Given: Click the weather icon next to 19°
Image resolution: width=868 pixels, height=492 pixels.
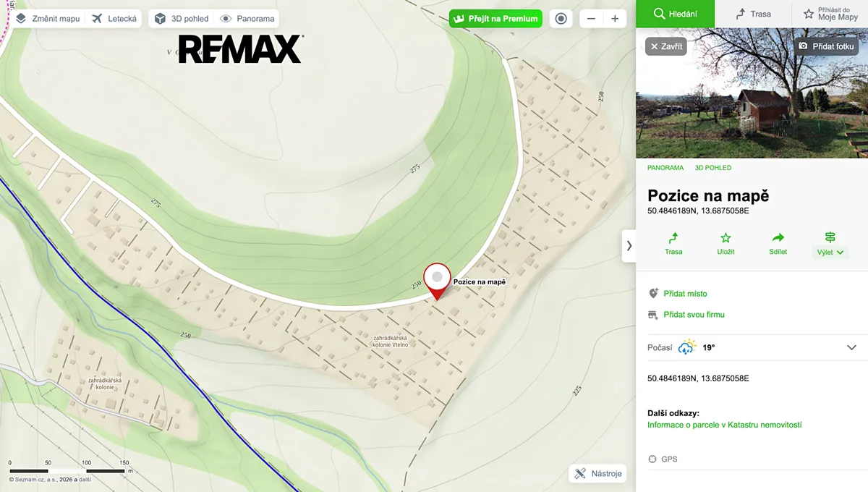Looking at the screenshot, I should coord(687,347).
